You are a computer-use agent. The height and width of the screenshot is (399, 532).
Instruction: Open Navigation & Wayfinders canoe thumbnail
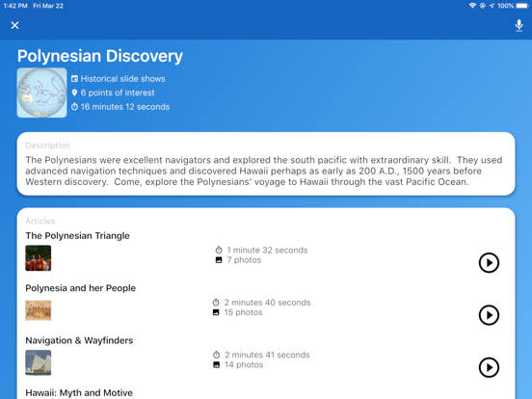[39, 362]
